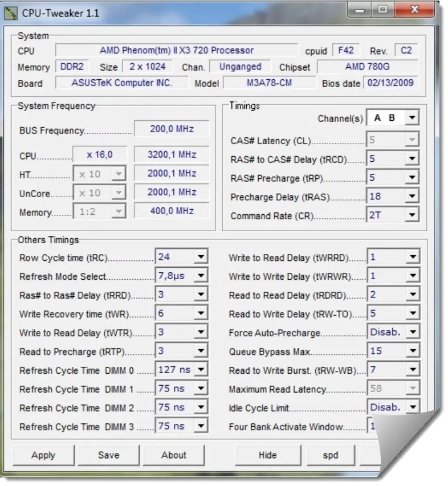Image resolution: width=448 pixels, height=486 pixels.
Task: Open Read to Read Delay (tRDRD) dropdown
Action: [393, 295]
